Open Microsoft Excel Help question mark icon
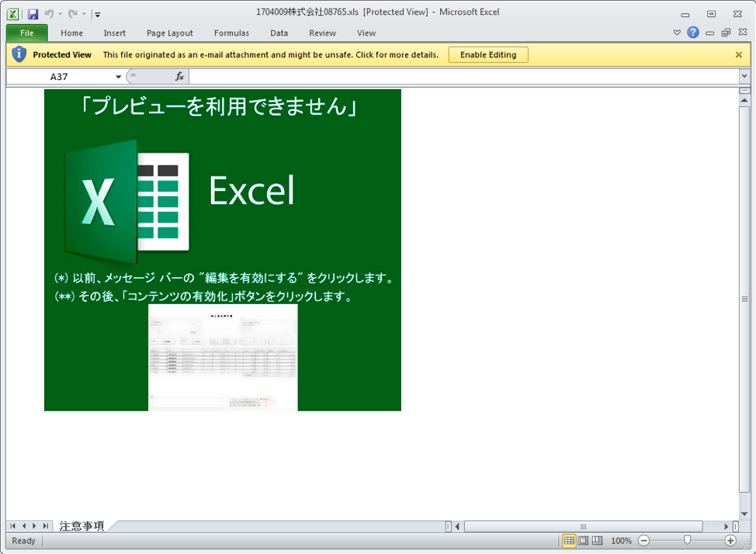Screen dimensions: 756x554 point(693,33)
